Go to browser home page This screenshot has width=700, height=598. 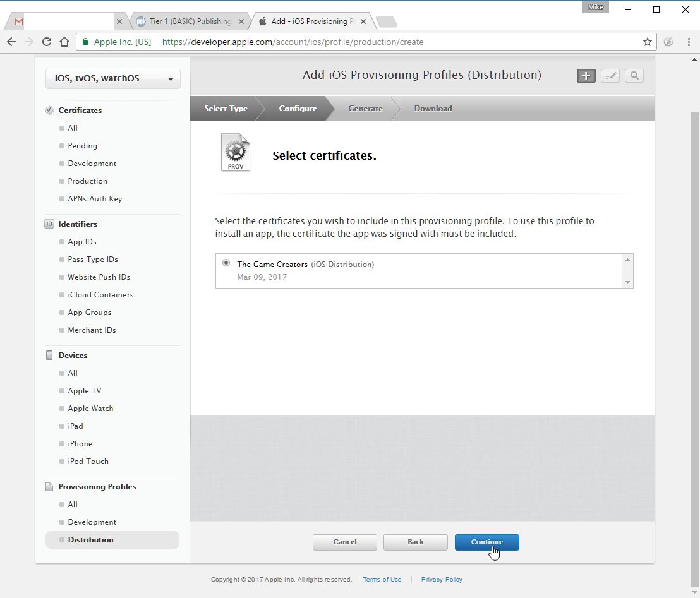[64, 42]
